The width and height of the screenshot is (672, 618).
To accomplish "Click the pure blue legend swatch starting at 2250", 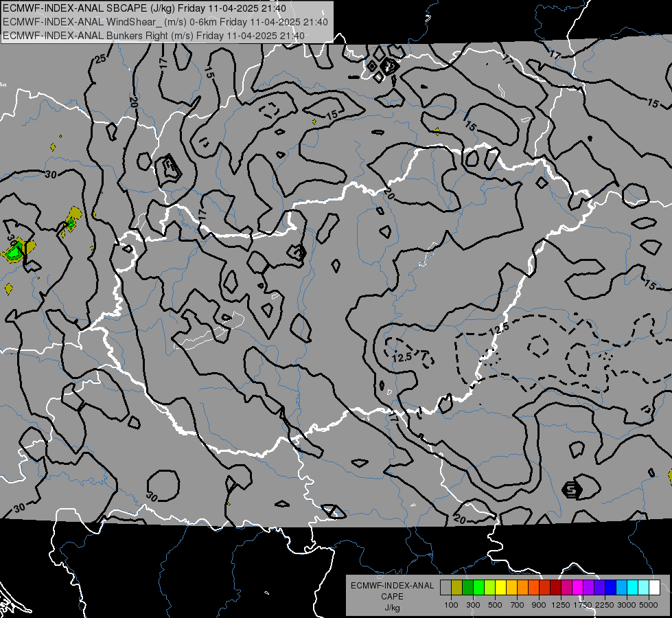I will point(611,587).
